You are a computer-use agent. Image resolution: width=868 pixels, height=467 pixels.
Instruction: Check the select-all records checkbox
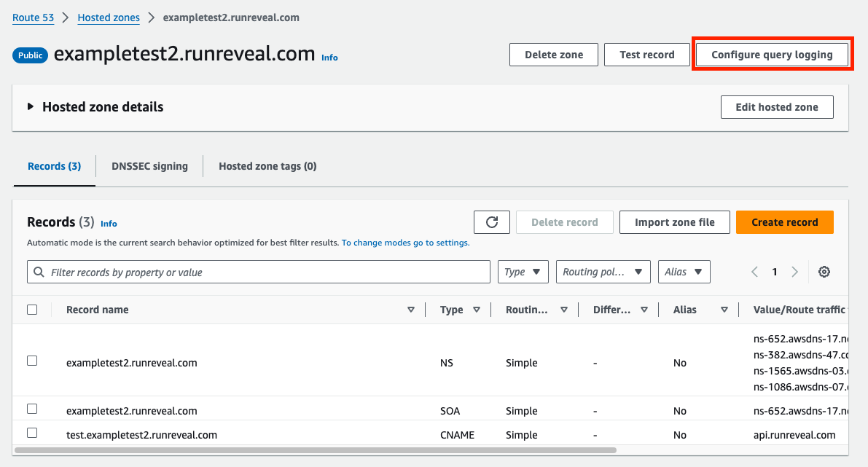pos(32,310)
